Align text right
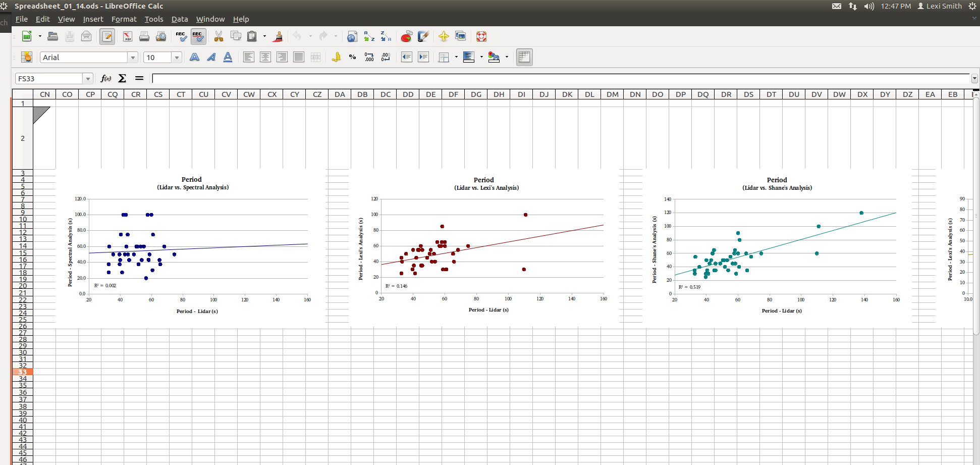The image size is (980, 465). [282, 57]
